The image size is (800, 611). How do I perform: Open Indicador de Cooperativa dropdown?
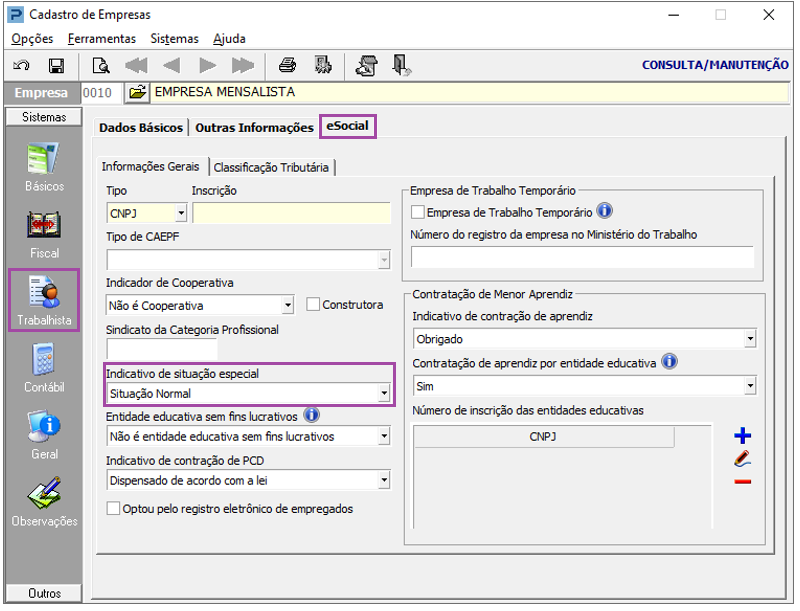[288, 306]
